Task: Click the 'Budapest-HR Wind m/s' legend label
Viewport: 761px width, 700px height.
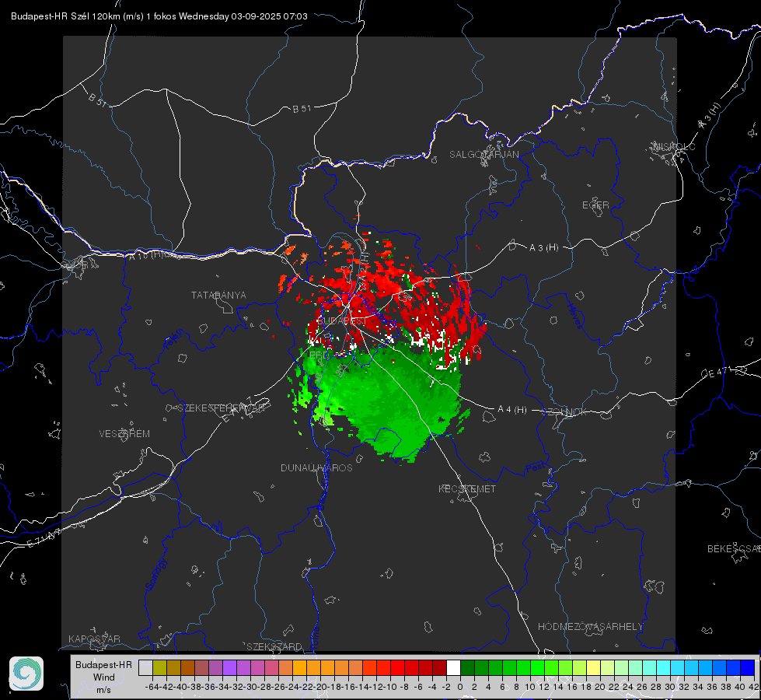Action: click(103, 677)
